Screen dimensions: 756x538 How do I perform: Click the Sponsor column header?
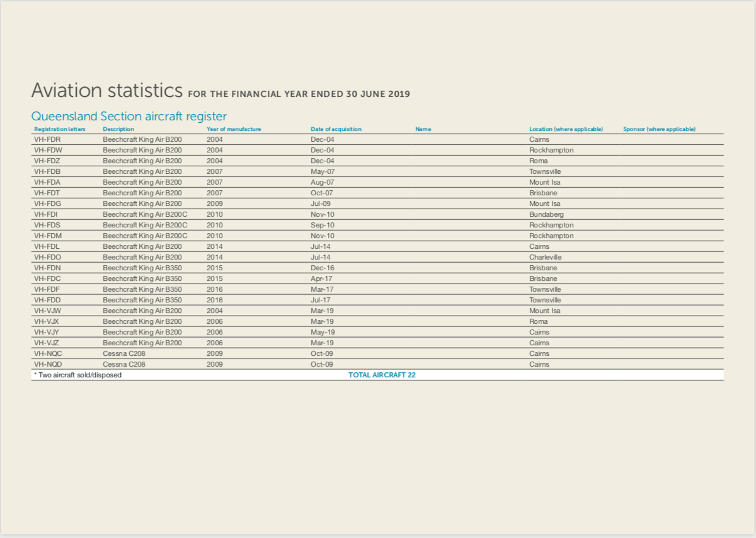(659, 129)
